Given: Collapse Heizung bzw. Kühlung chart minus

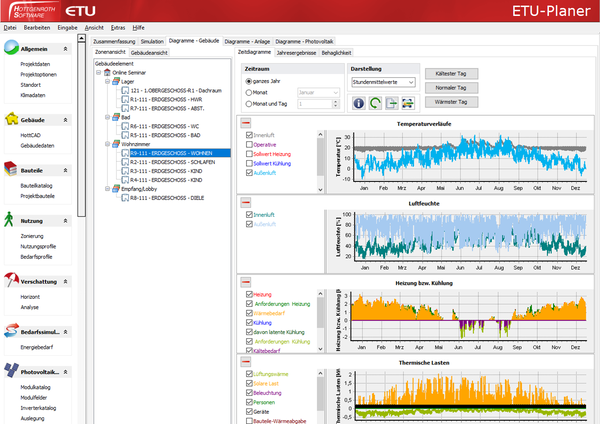Looking at the screenshot, I should click(x=246, y=282).
